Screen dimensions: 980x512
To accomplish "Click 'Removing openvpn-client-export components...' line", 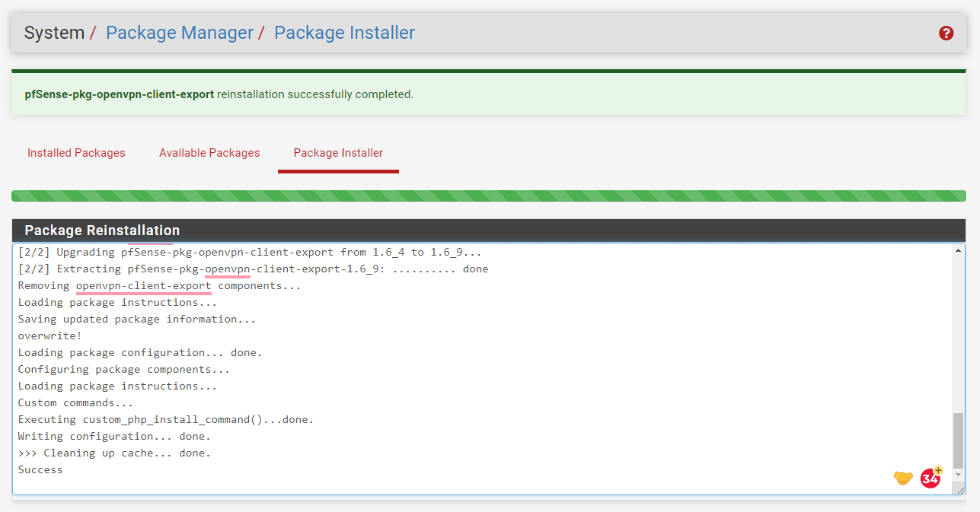I will point(159,285).
